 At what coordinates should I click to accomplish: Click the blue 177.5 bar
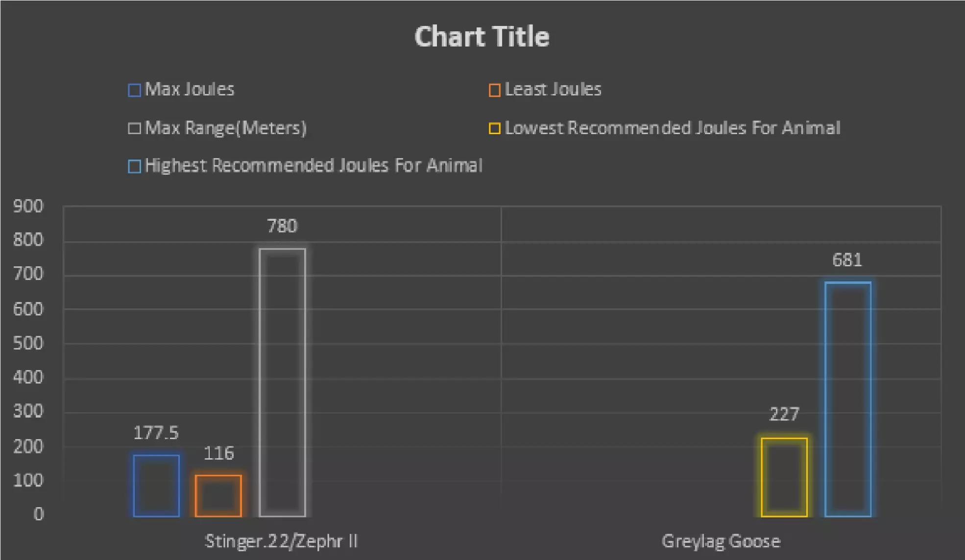[x=156, y=486]
